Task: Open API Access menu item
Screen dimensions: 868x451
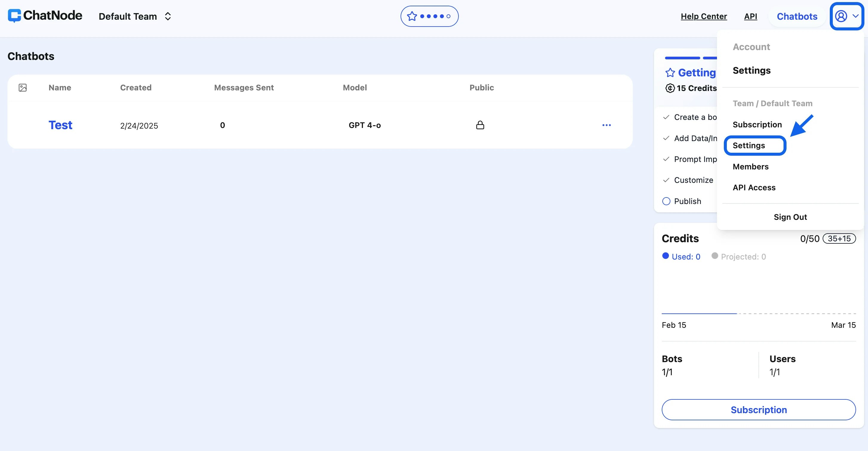Action: click(x=754, y=187)
